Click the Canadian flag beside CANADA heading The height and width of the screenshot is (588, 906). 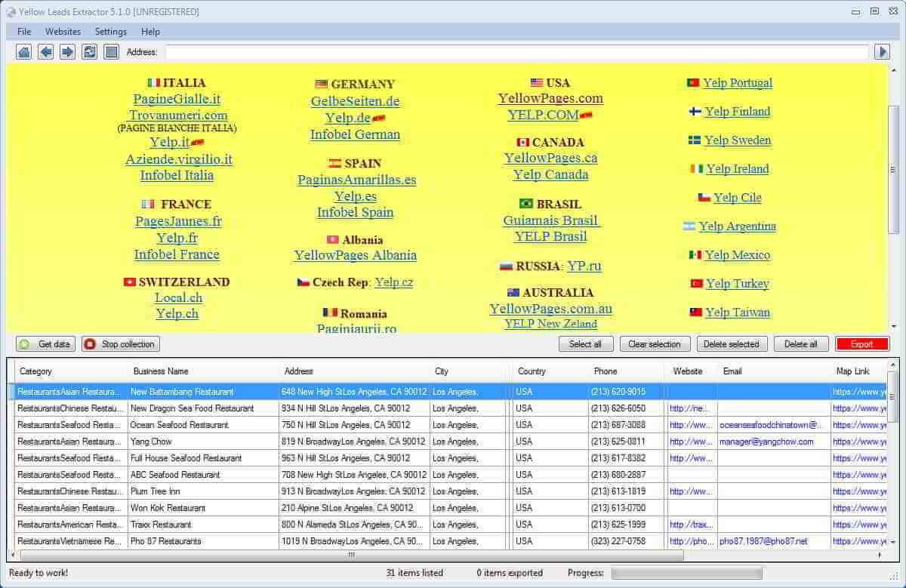tap(522, 143)
